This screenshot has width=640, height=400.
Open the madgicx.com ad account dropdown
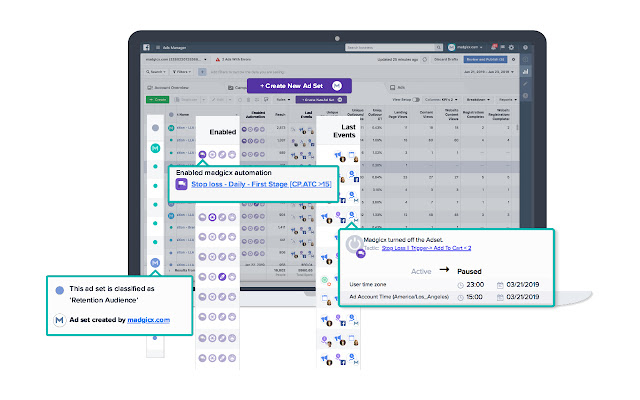click(x=176, y=60)
